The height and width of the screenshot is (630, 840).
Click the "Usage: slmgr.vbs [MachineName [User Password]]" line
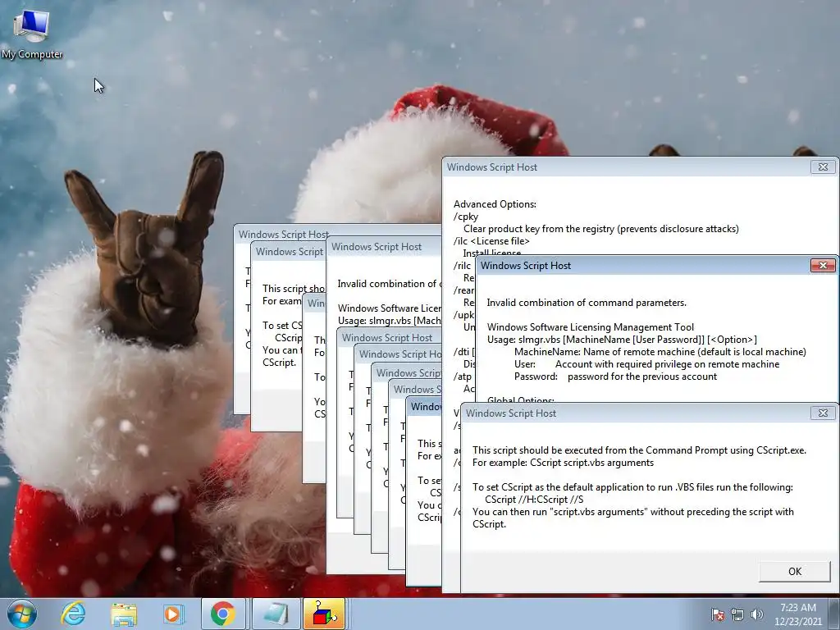click(x=622, y=339)
